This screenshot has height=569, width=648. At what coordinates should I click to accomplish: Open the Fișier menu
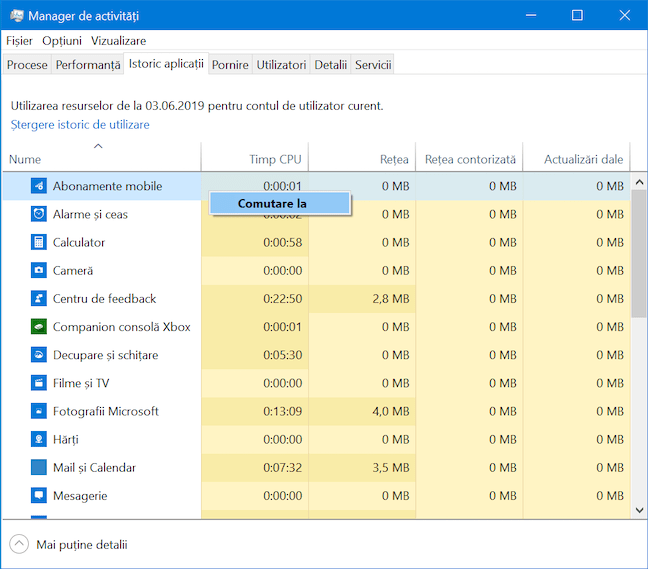[19, 41]
